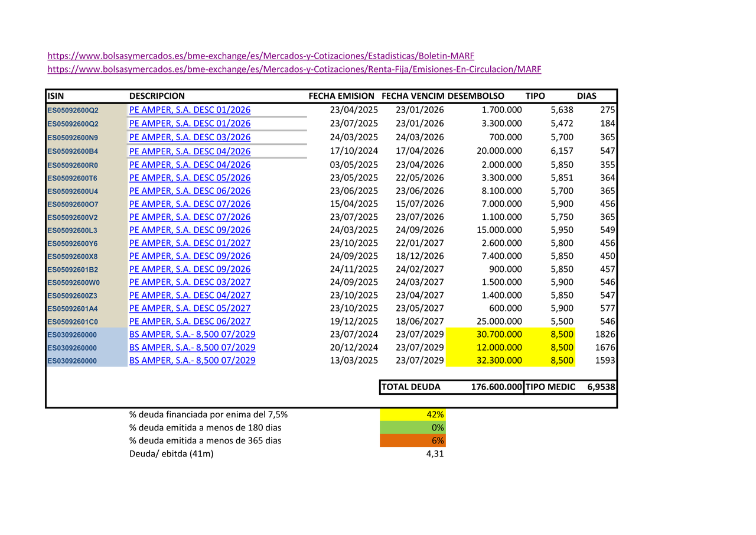Click the yellow 42% cell
This screenshot has width=756, height=535.
click(x=413, y=414)
